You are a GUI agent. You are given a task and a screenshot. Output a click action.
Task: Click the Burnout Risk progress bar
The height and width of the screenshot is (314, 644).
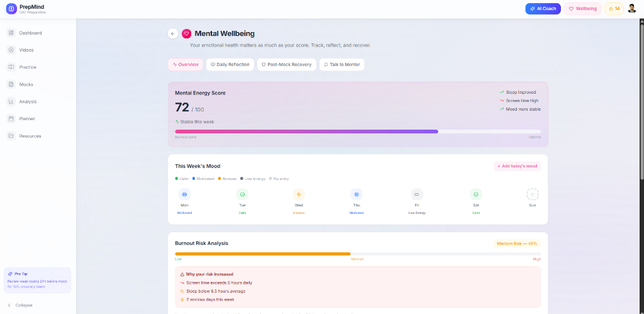click(x=358, y=254)
